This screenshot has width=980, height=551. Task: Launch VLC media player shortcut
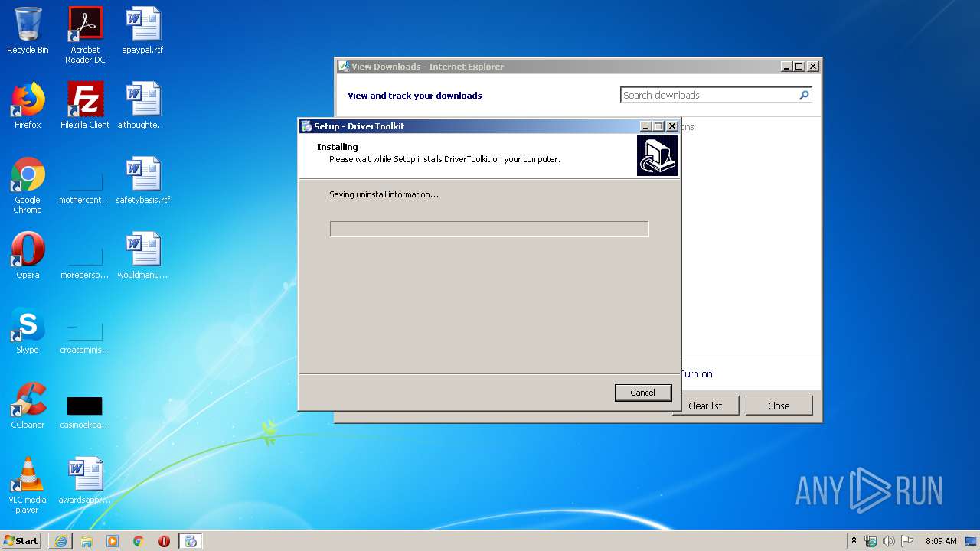tap(28, 486)
